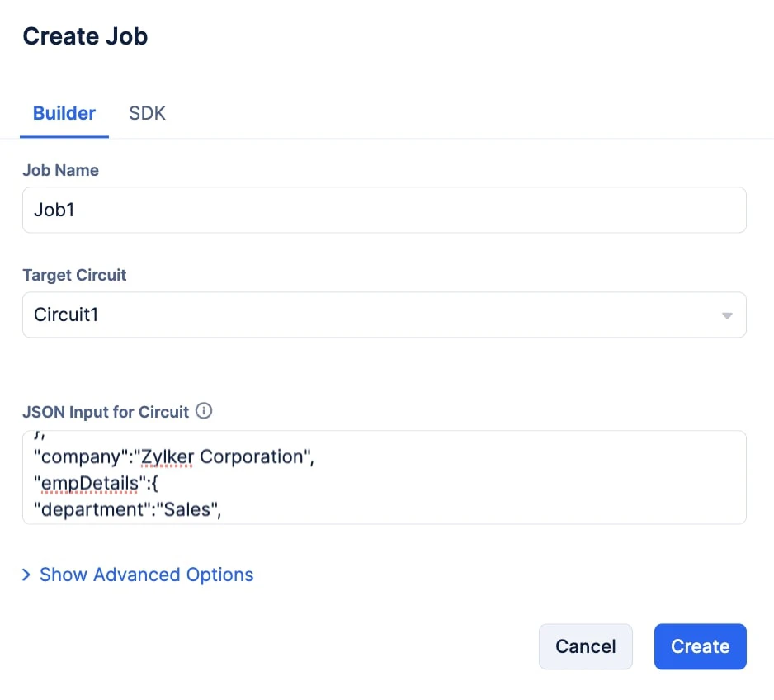Click the chevron icon before Show Advanced Options
This screenshot has height=700, width=774.
pos(26,575)
